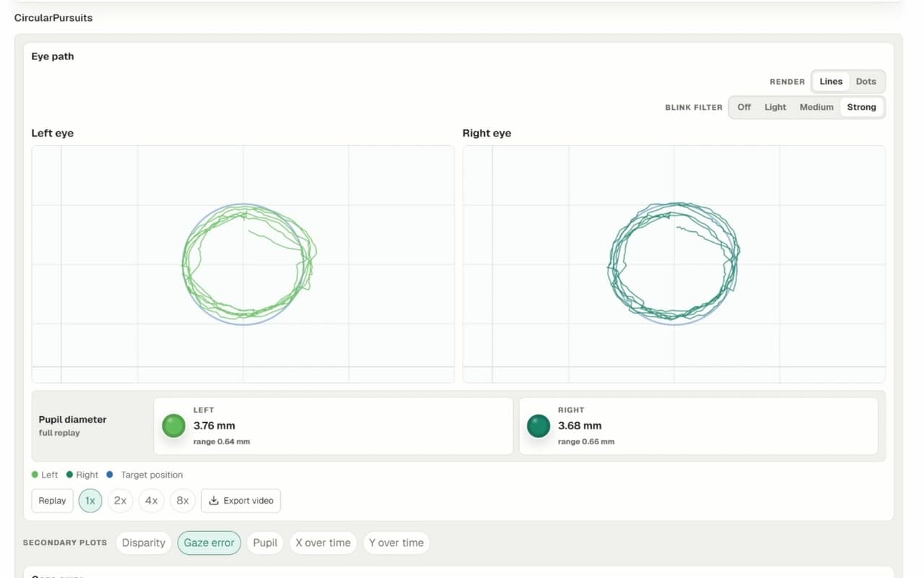
Task: Click the range 0.64 mm text
Action: (x=222, y=441)
